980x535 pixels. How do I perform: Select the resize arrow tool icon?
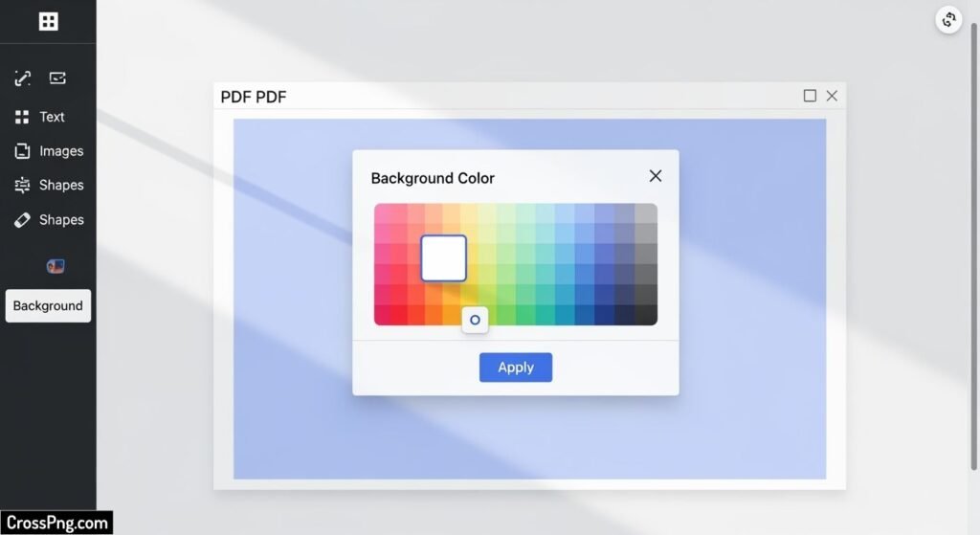[x=23, y=78]
